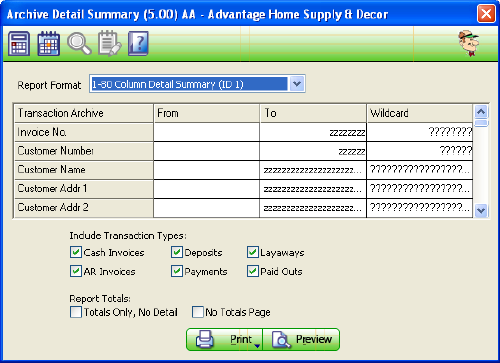The height and width of the screenshot is (363, 500).
Task: Select the Customer Addr 1 row label
Action: click(x=83, y=189)
